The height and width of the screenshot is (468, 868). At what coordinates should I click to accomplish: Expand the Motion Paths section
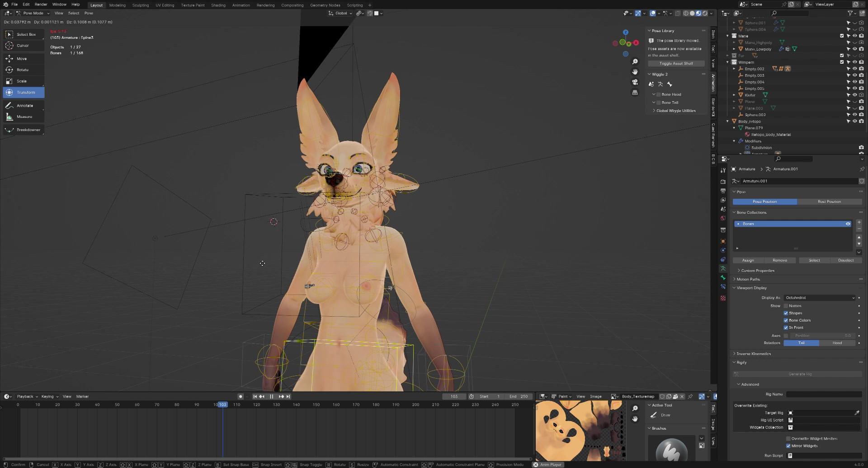tap(748, 279)
